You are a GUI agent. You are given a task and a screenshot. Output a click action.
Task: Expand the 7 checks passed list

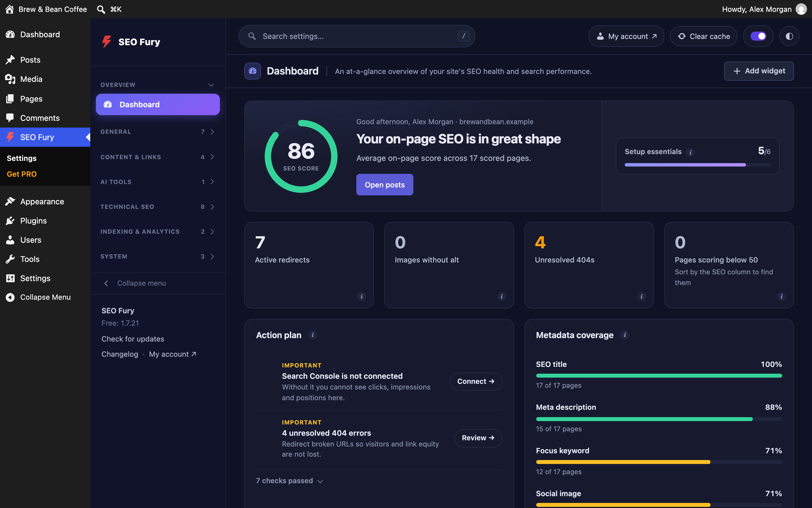(290, 481)
